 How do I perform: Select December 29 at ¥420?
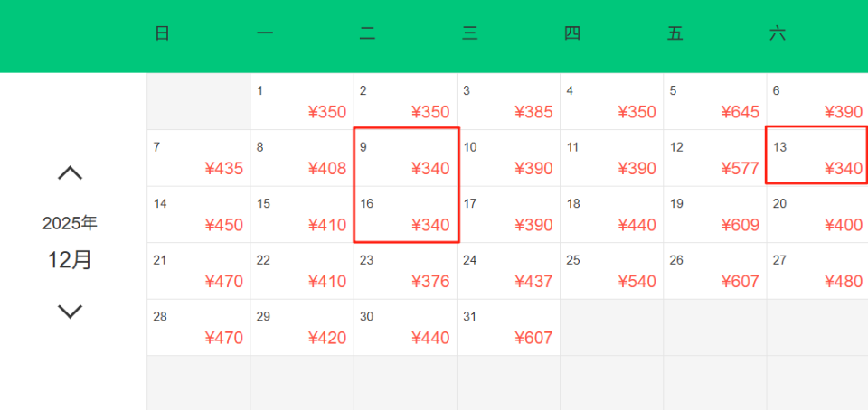point(302,328)
